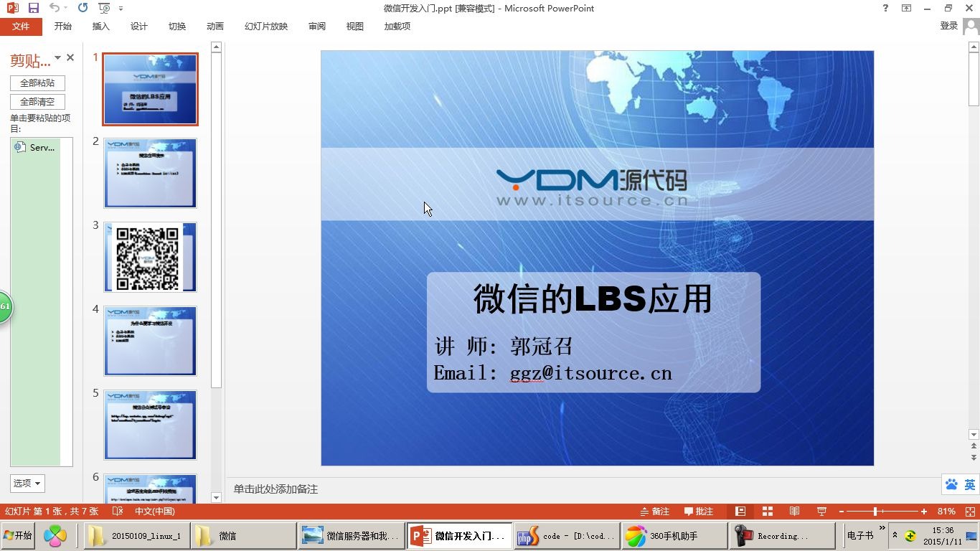Screen dimensions: 980x551
Task: Select slide 3 thumbnail with QR code
Action: [x=150, y=257]
